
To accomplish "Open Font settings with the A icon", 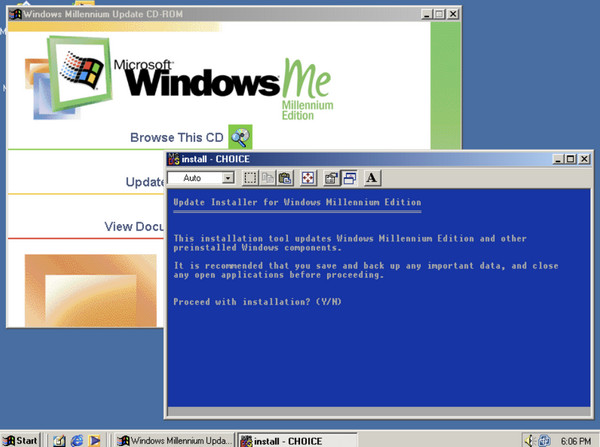I will [x=372, y=178].
